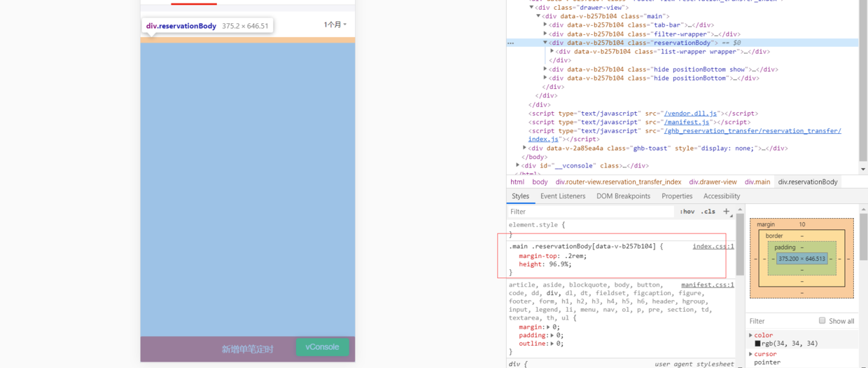This screenshot has width=868, height=368.
Task: Select div.main in the breadcrumb
Action: click(757, 182)
